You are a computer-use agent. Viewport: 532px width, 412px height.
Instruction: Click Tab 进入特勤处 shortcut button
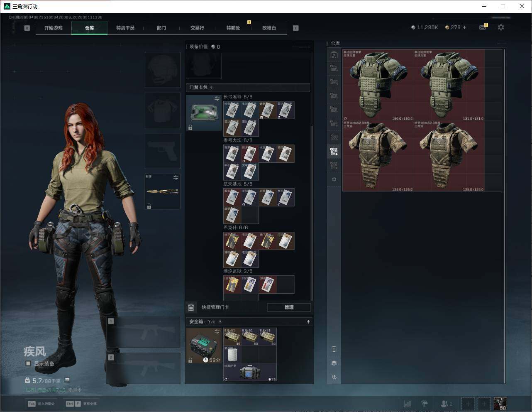click(x=41, y=404)
